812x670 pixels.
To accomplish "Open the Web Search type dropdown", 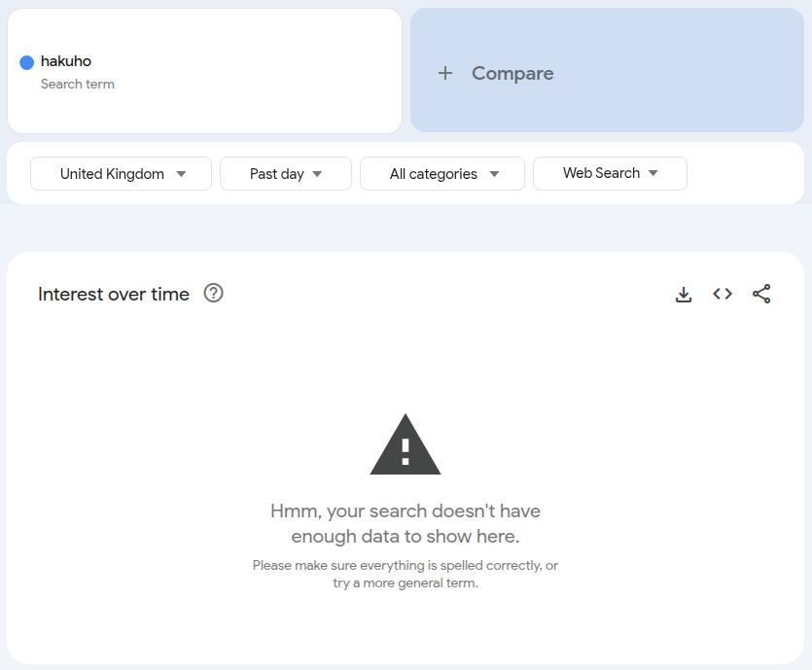I will click(610, 173).
